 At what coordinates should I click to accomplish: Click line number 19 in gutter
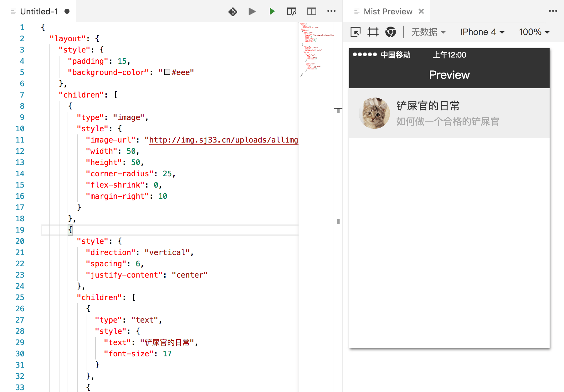[20, 230]
